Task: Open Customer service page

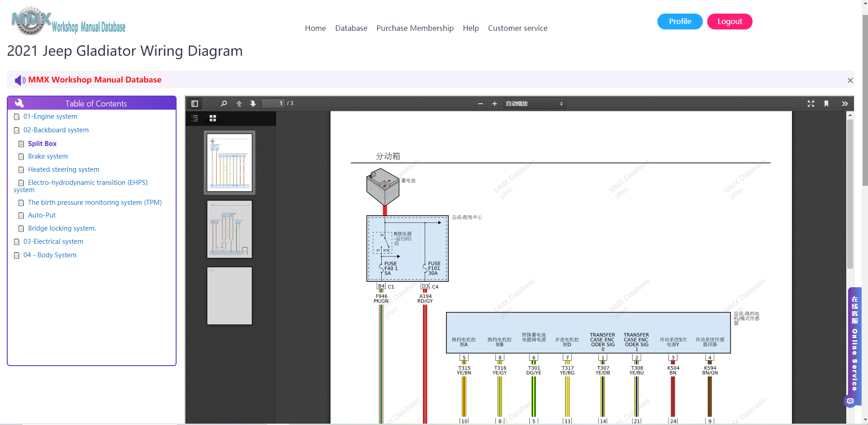Action: (518, 28)
